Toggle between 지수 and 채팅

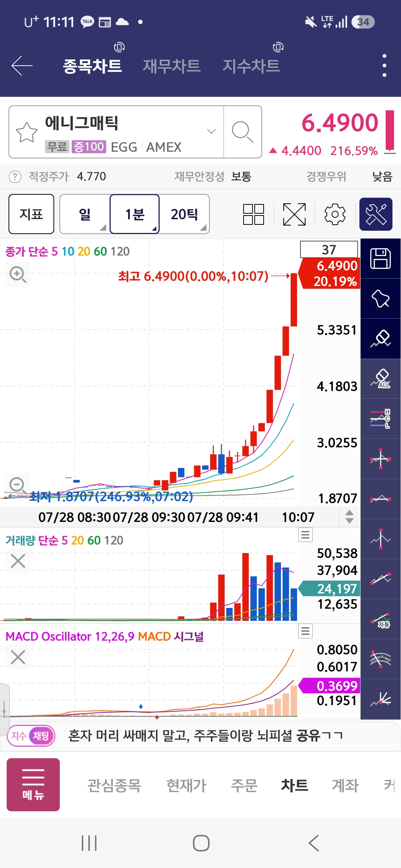[31, 736]
